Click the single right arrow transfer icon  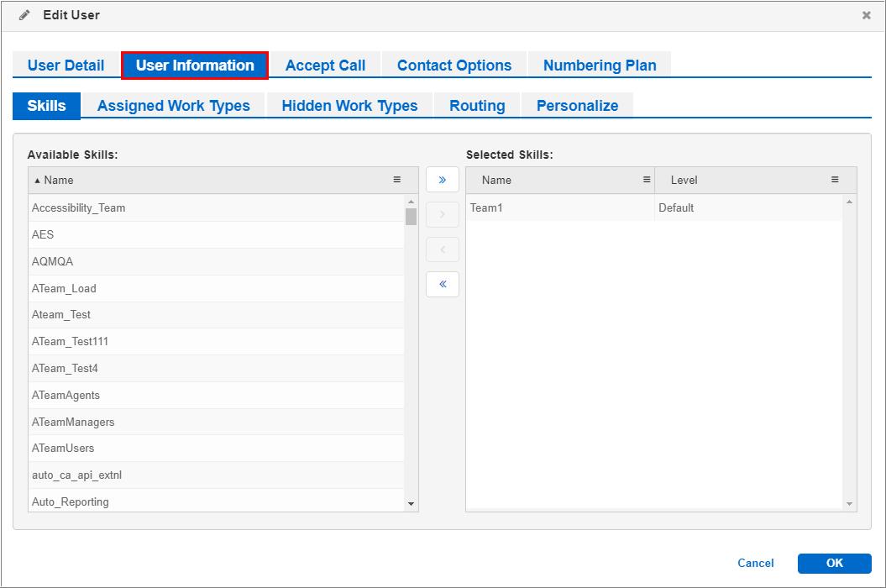click(x=442, y=214)
